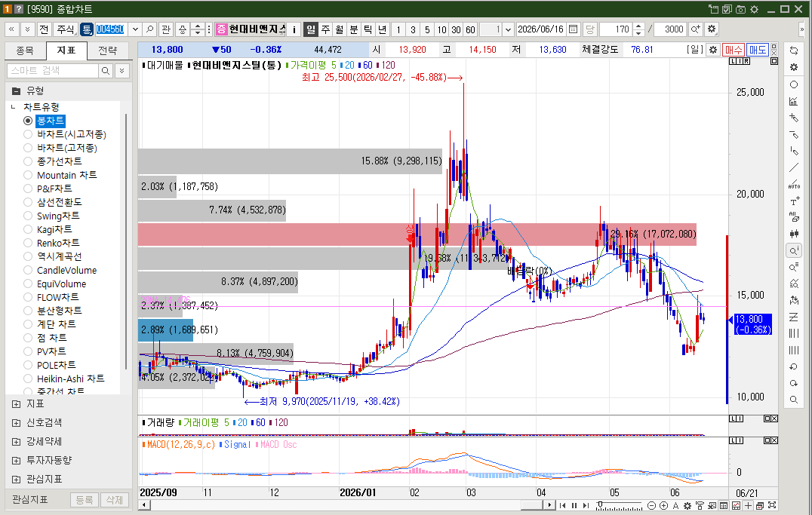Viewport: 812px width, 515px height.
Task: Click the red 매수 buy button
Action: tap(733, 50)
